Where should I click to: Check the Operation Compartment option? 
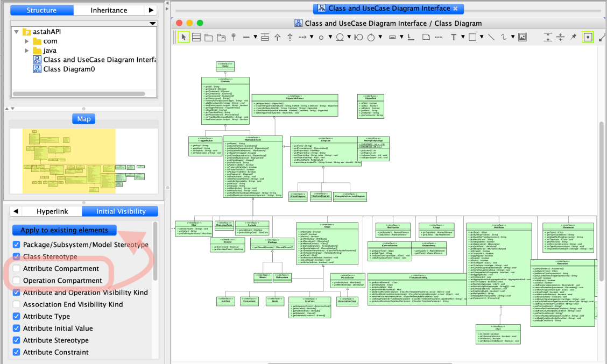pos(17,280)
